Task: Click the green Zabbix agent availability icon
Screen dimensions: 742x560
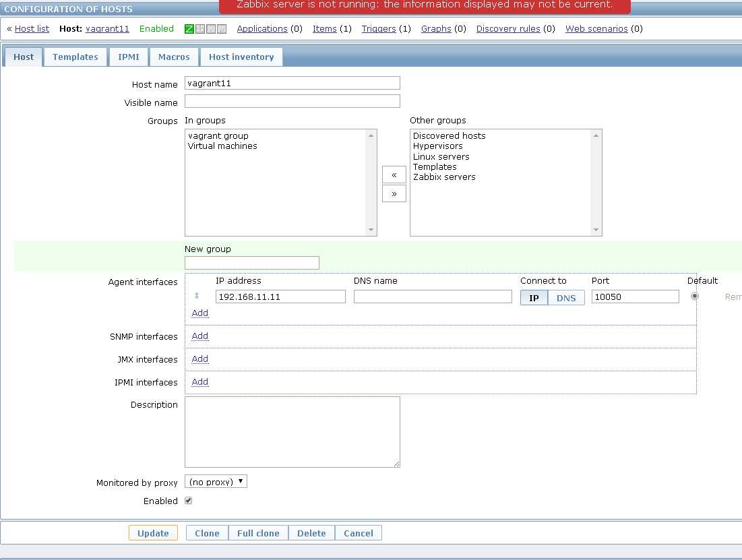Action: point(189,29)
